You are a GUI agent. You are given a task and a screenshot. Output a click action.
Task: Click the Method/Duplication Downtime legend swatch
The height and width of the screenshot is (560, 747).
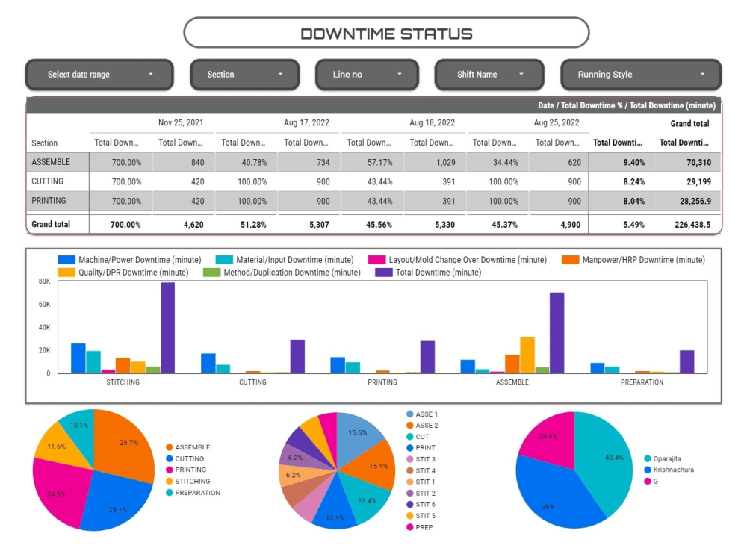coord(211,273)
